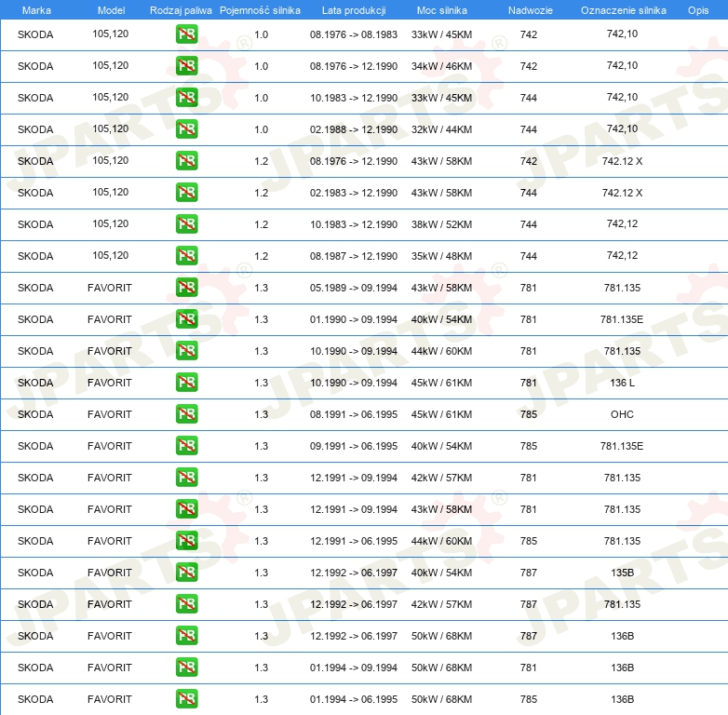Click the petrol fuel icon in the 33kW / 45KM 08.1976 row
Screen dimensions: 728x715
tap(186, 34)
